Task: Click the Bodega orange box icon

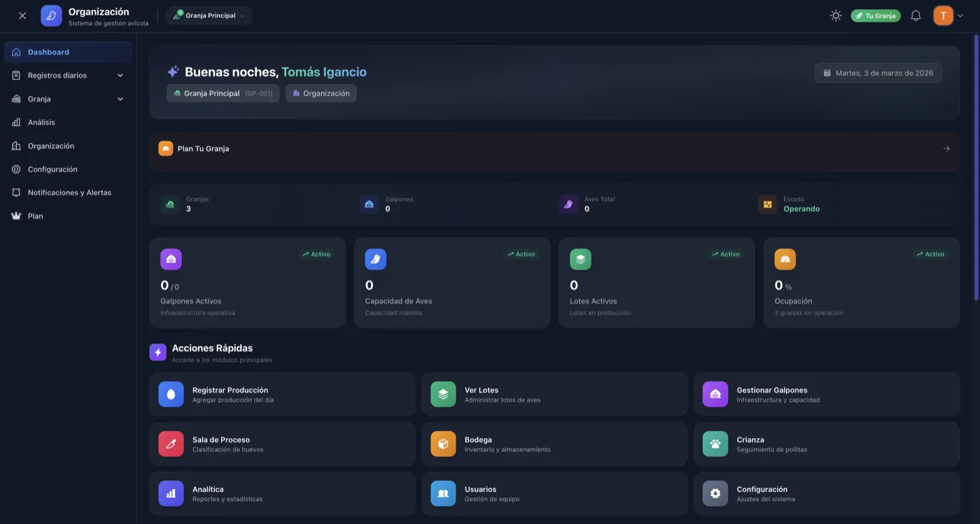Action: pyautogui.click(x=443, y=444)
